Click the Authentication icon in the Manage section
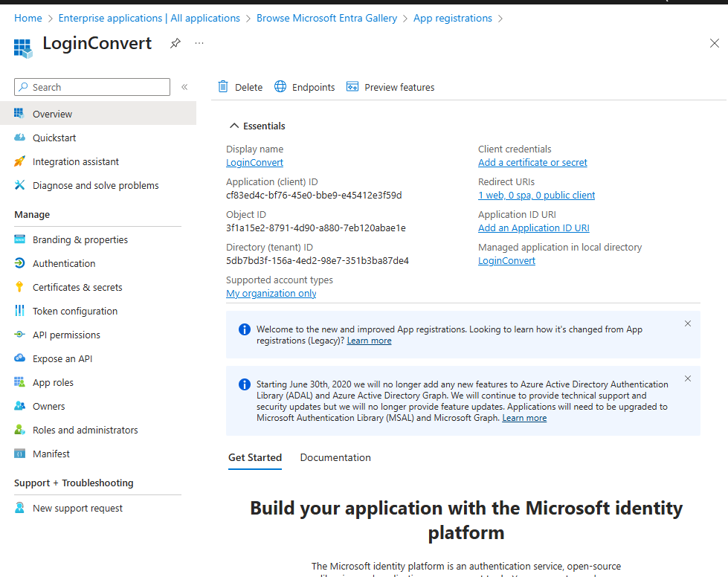This screenshot has height=577, width=728. pos(19,262)
